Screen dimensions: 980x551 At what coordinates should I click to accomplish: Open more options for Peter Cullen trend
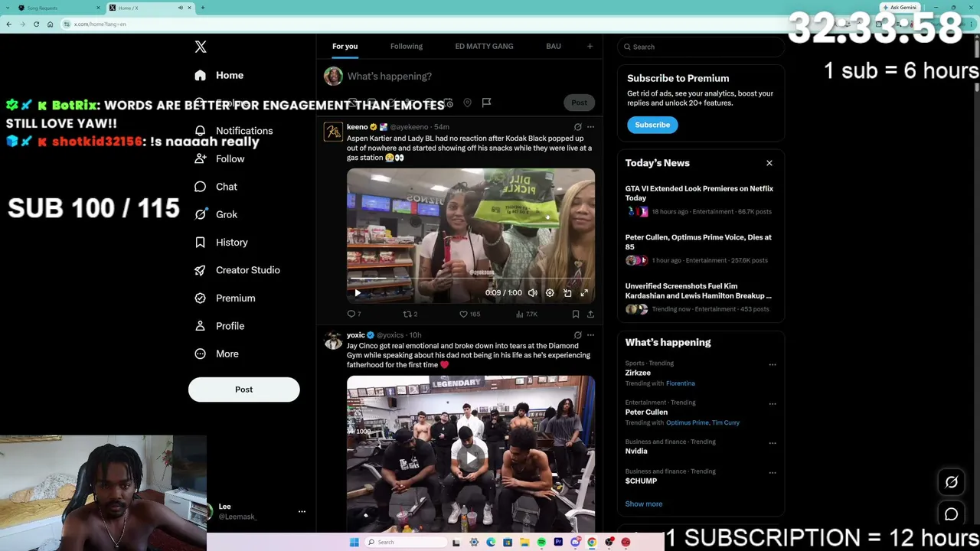point(772,404)
